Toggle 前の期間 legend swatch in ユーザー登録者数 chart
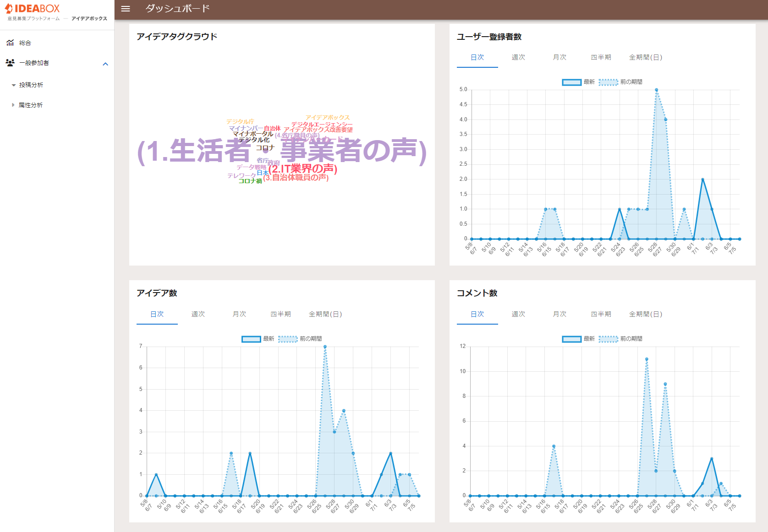This screenshot has height=532, width=768. point(609,82)
